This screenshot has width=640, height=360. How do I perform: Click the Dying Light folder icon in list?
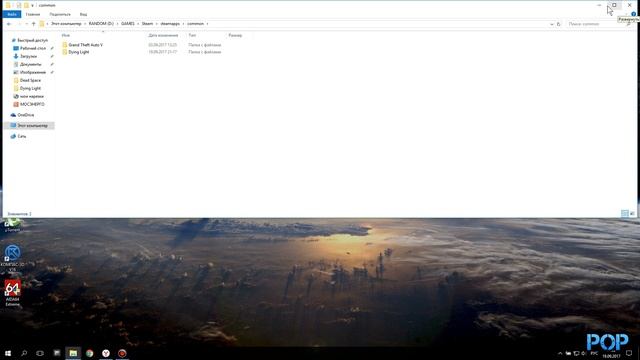(x=64, y=52)
